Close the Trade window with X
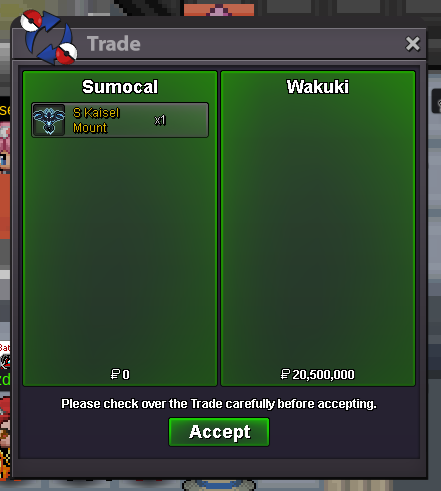Screen dimensions: 441x491 pyautogui.click(x=412, y=44)
